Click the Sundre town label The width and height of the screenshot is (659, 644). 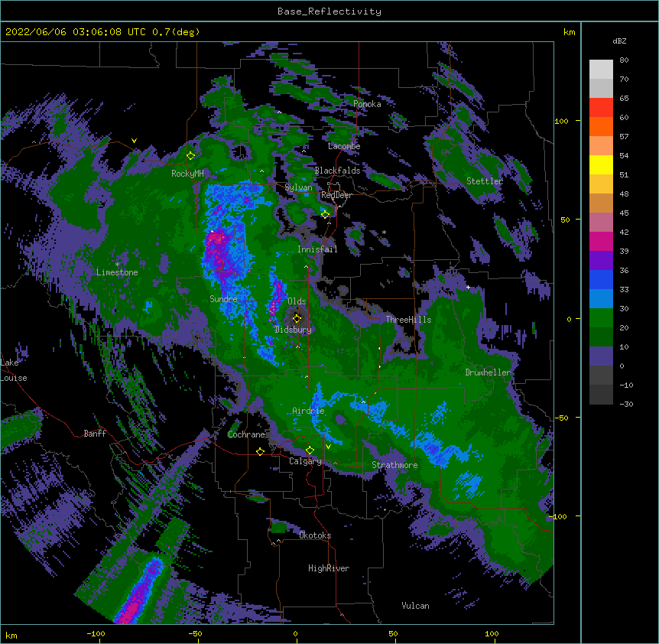pos(223,299)
